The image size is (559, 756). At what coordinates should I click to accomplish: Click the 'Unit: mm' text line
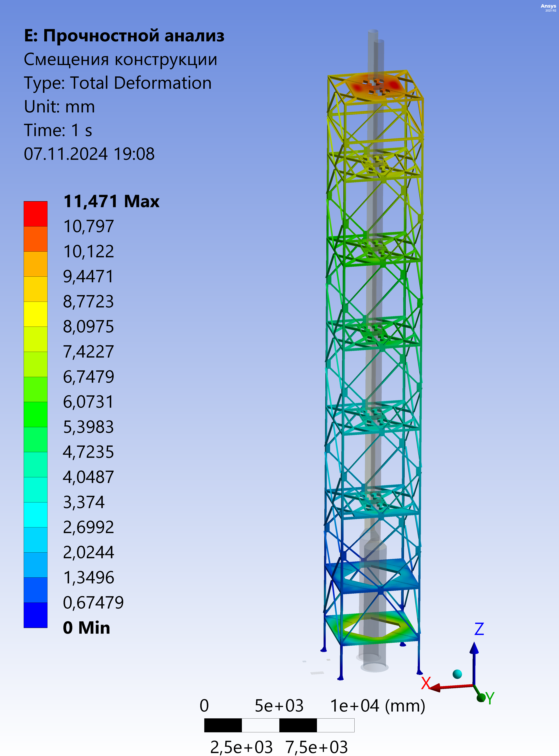pos(59,107)
